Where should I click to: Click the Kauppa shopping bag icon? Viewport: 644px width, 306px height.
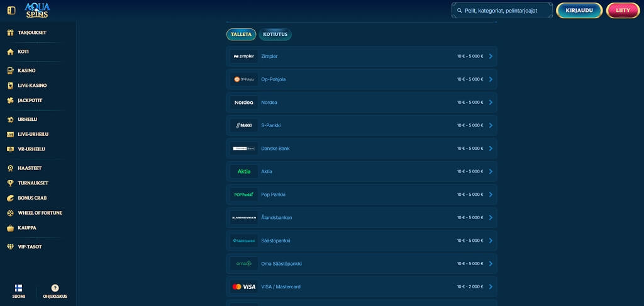11,228
